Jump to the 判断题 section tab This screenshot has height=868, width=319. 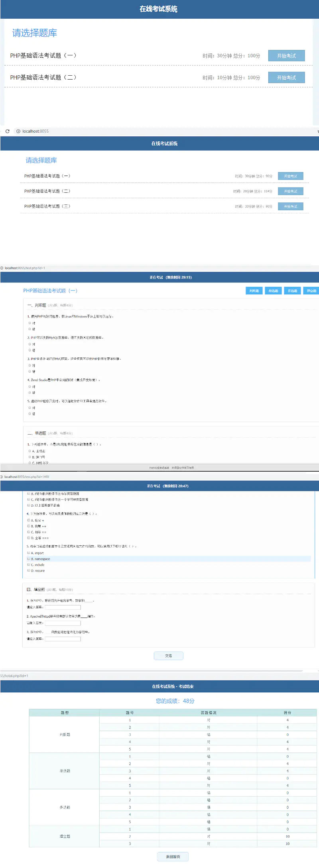click(x=254, y=291)
